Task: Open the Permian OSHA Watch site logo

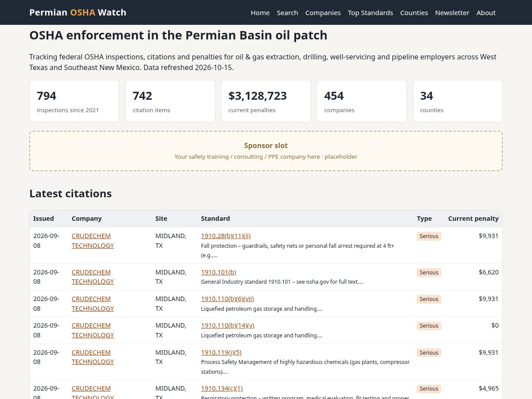Action: (78, 12)
